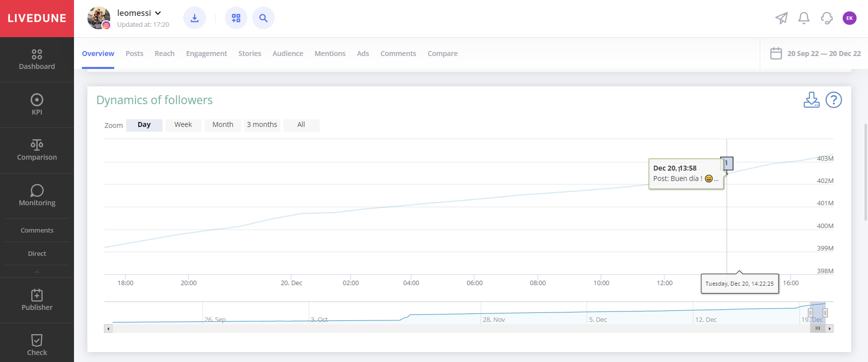Expand the leomessi account dropdown
Screen dimensions: 868x362
(x=158, y=13)
